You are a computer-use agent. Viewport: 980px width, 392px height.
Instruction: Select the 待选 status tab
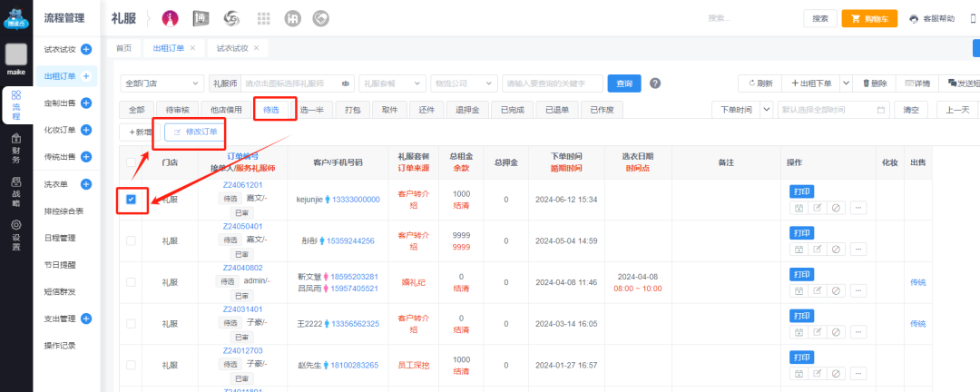pyautogui.click(x=271, y=110)
